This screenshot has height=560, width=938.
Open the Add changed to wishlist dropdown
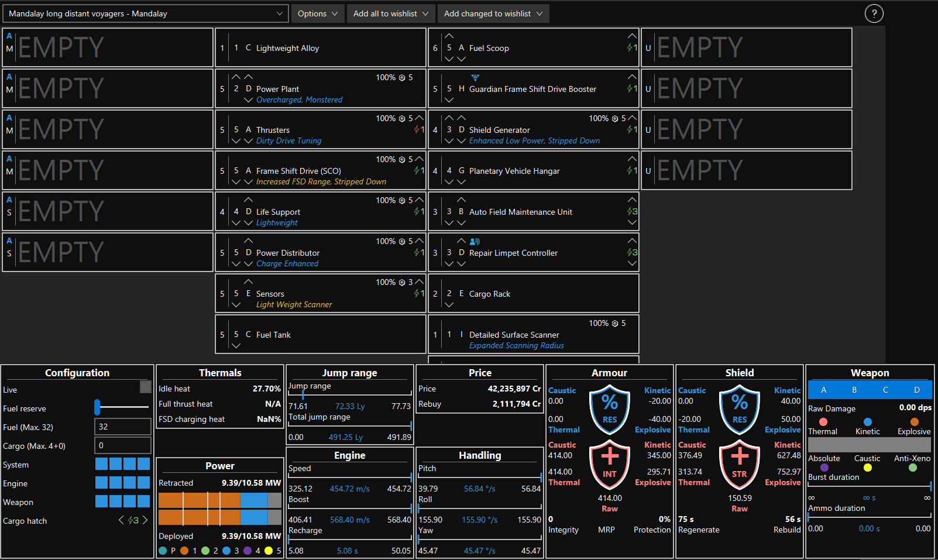click(493, 13)
